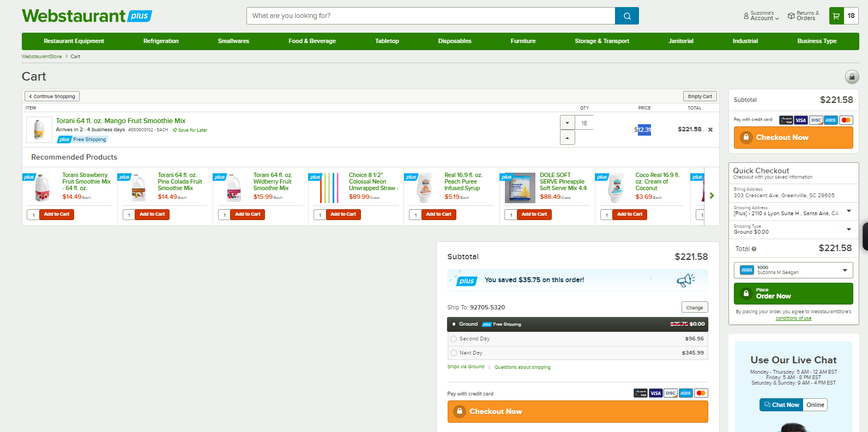
Task: Show next recommended products with green arrow
Action: click(712, 196)
